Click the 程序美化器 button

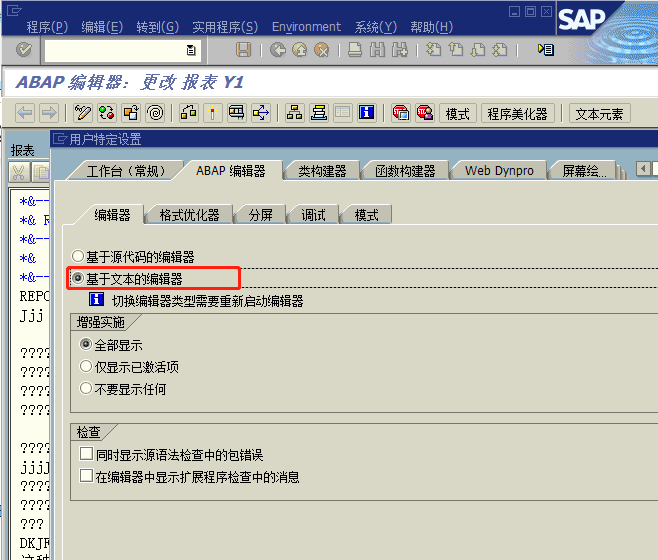coord(517,113)
